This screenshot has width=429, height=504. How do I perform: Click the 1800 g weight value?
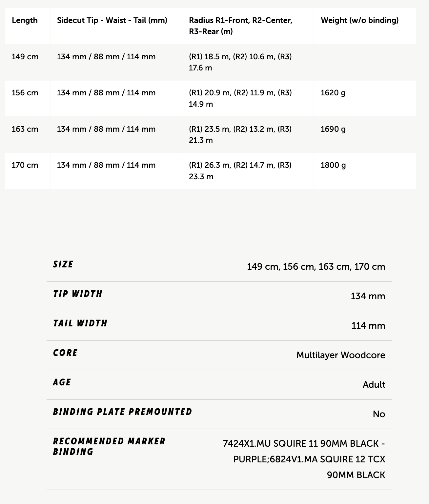tap(333, 165)
